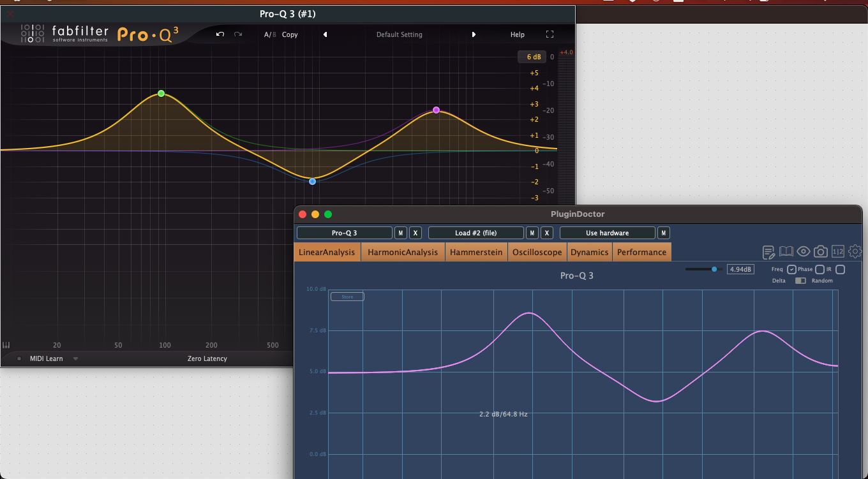The image size is (868, 479).
Task: Toggle A/B comparison in Pro-Q 3
Action: (270, 34)
